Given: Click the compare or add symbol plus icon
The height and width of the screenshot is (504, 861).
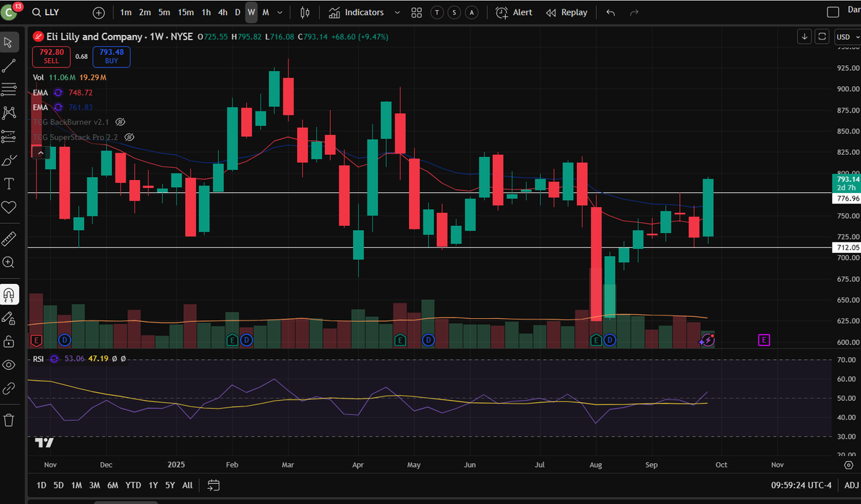Looking at the screenshot, I should click(x=99, y=12).
